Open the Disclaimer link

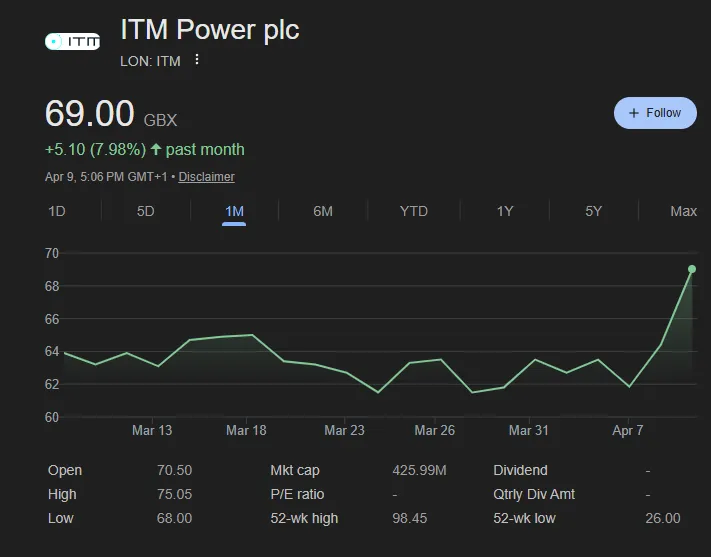point(206,176)
